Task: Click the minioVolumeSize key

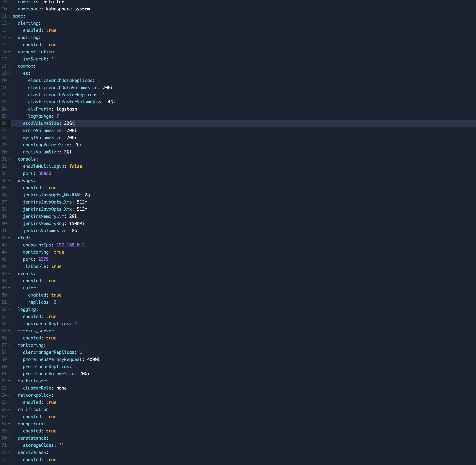Action: coord(42,130)
